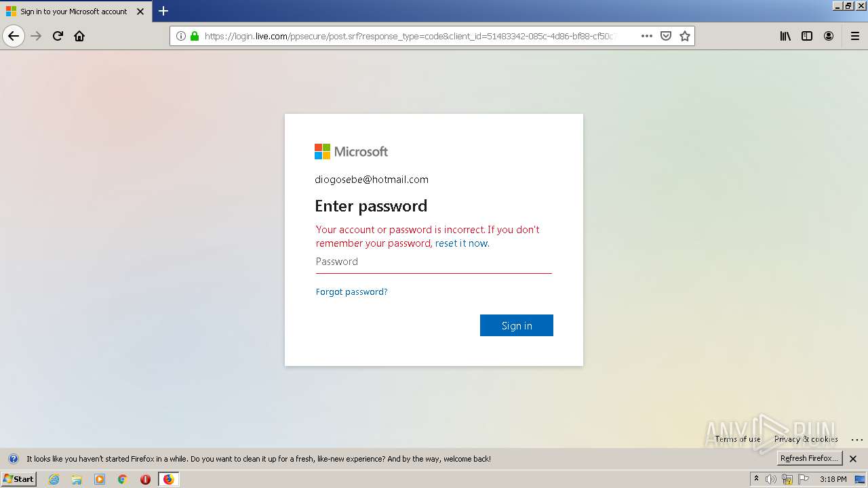This screenshot has height=488, width=868.
Task: Go back to the previous page
Action: coord(14,36)
